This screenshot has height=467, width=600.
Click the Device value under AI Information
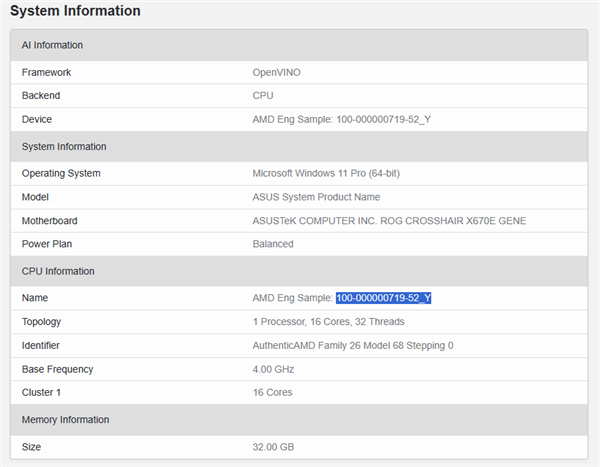pos(341,120)
